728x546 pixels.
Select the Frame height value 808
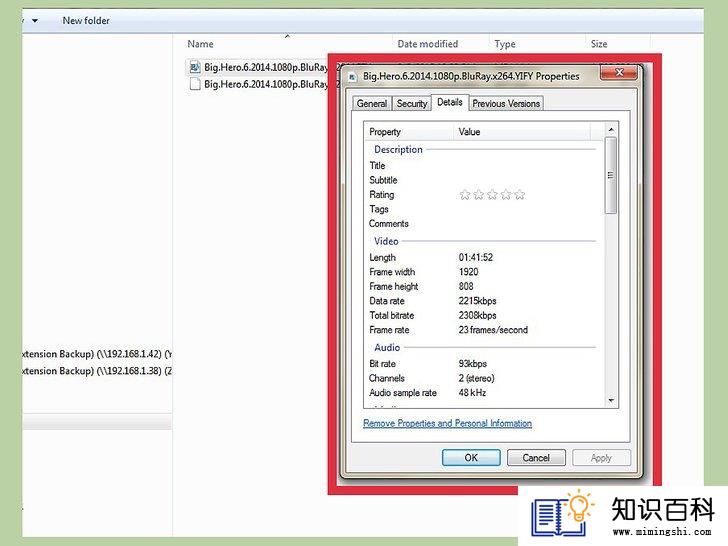coord(466,286)
